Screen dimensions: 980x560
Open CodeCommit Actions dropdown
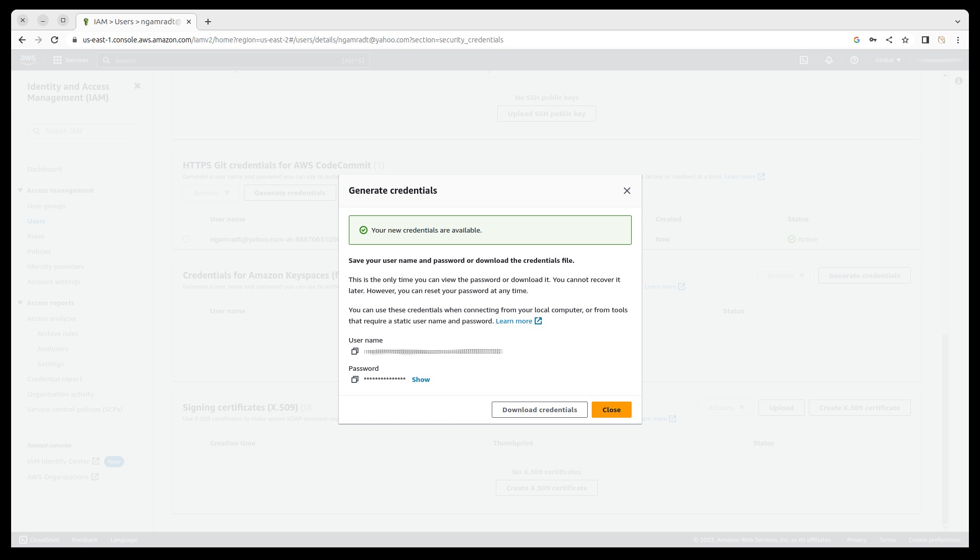tap(212, 193)
